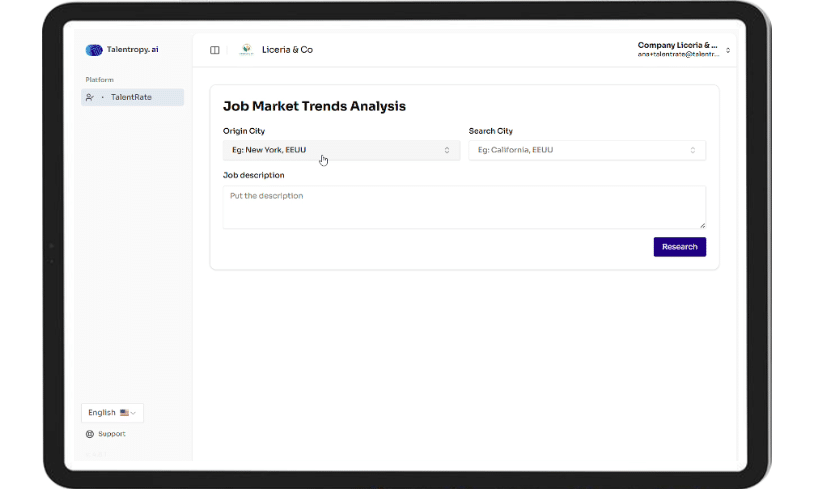The width and height of the screenshot is (815, 489).
Task: Click the Support lifebuoy icon
Action: pyautogui.click(x=90, y=434)
